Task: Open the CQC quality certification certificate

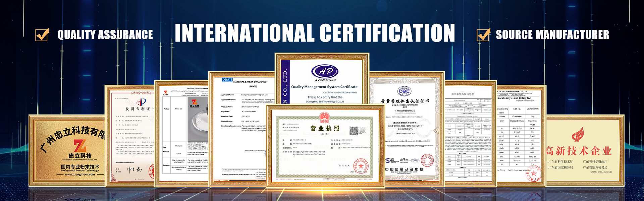Action: [x=407, y=129]
